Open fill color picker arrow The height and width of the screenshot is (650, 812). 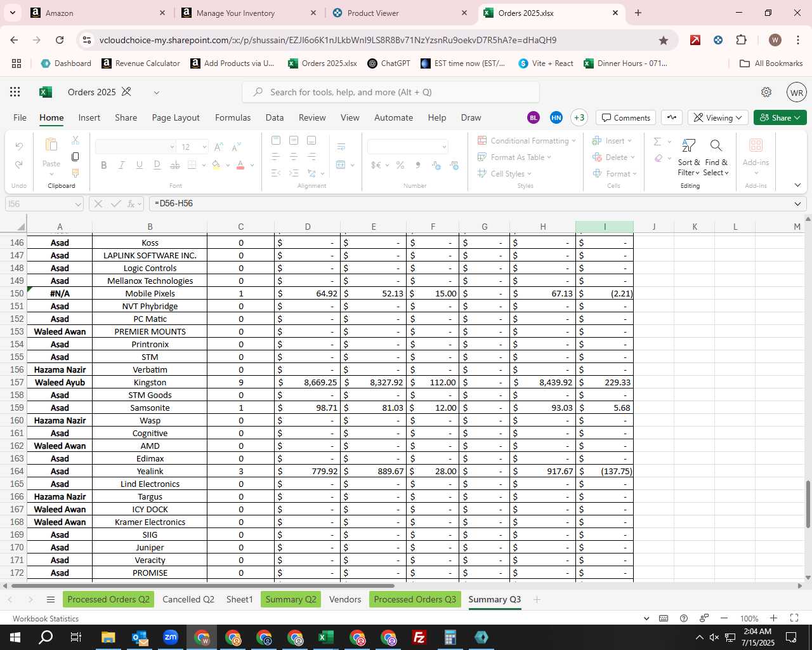coord(227,165)
